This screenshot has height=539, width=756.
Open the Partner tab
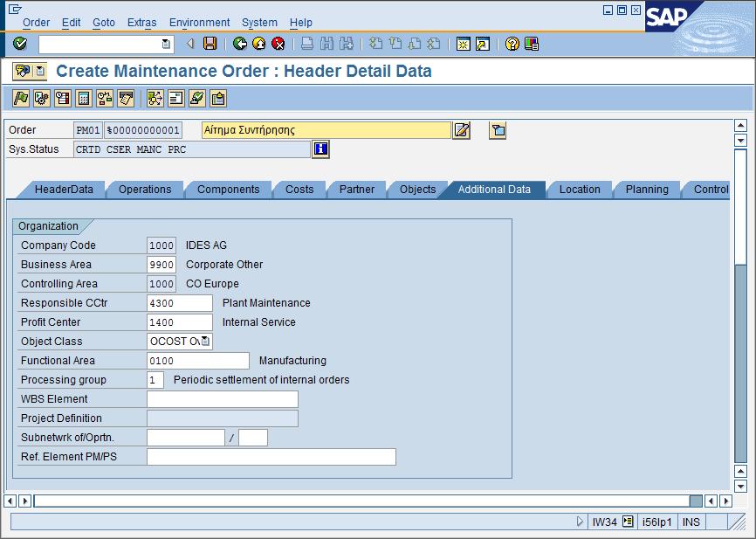(x=357, y=190)
